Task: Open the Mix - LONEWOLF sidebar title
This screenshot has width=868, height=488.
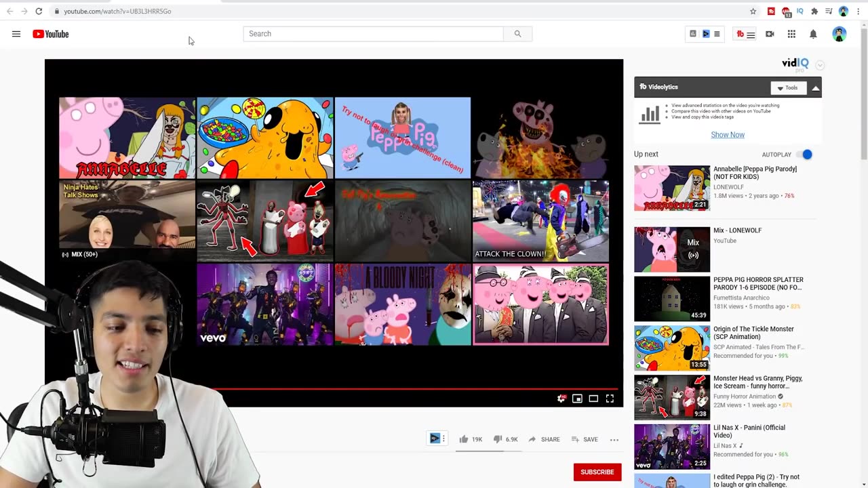Action: [x=737, y=230]
